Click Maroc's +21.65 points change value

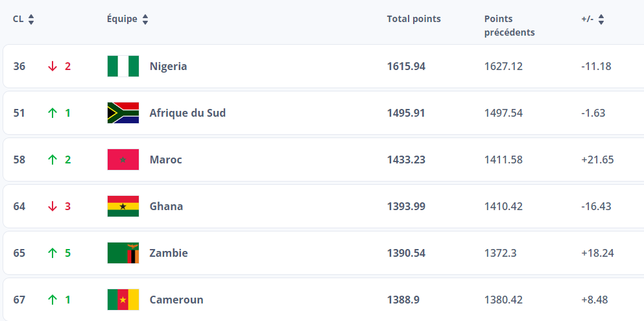point(597,160)
